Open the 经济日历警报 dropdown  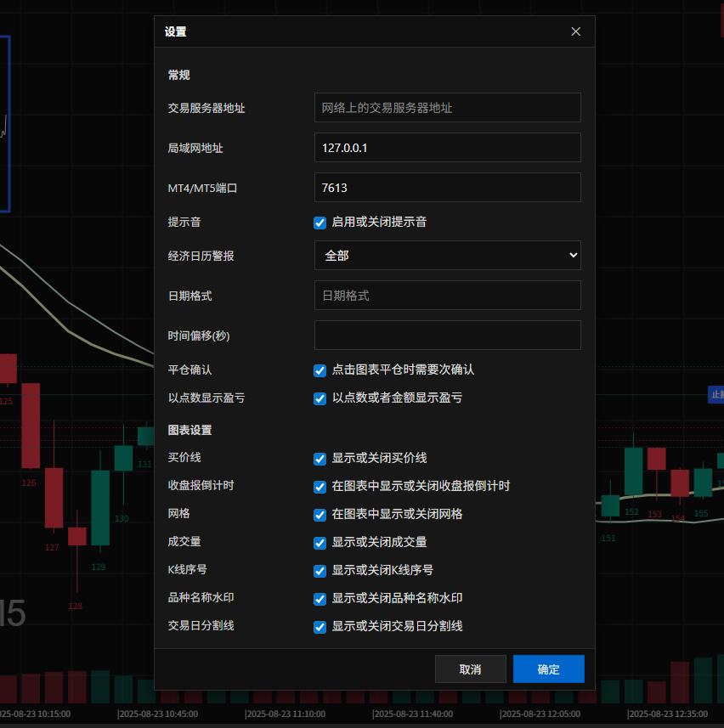(447, 255)
